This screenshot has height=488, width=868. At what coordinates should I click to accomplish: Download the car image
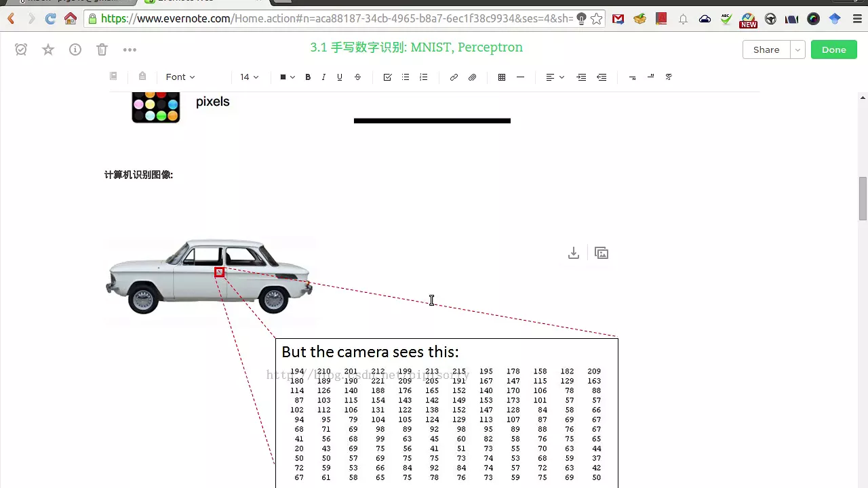[574, 253]
